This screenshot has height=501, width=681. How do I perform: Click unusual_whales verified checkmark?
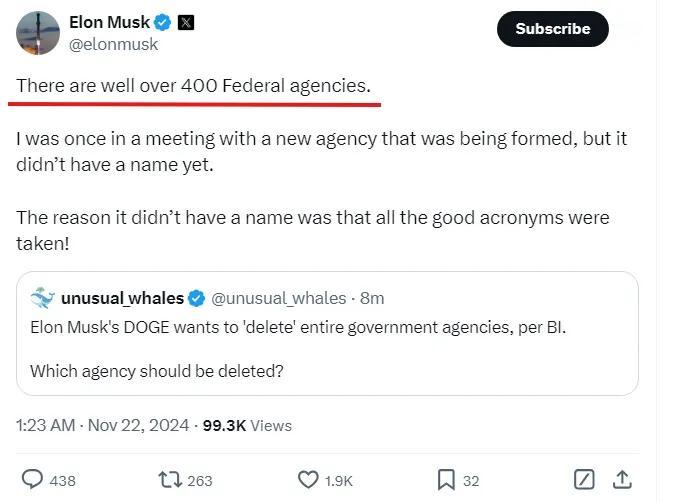click(197, 298)
